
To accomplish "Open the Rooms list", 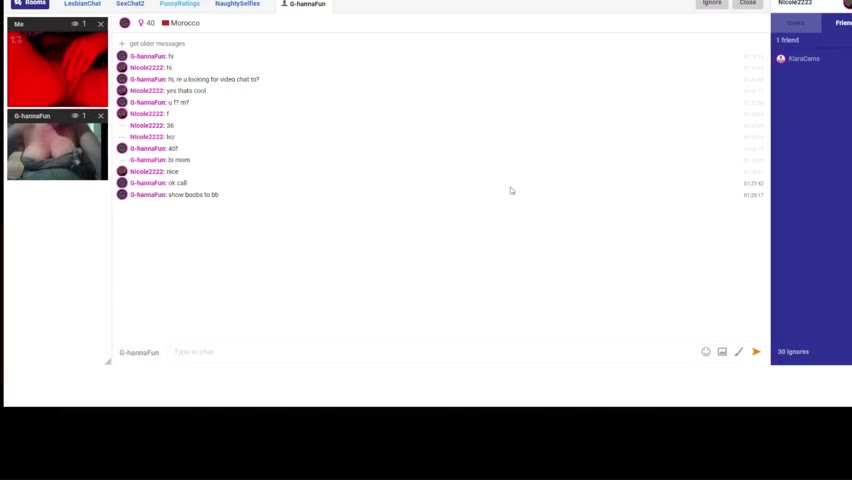I will pos(30,3).
